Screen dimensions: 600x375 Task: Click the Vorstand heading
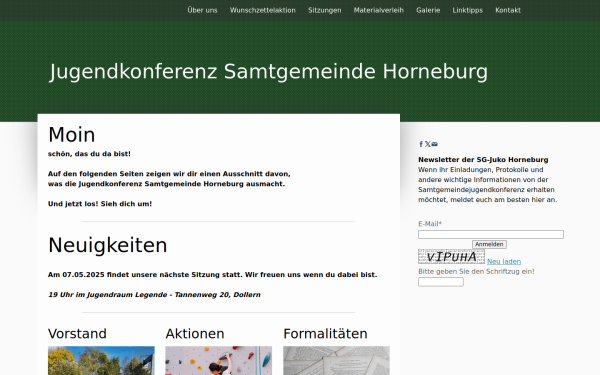click(x=77, y=334)
